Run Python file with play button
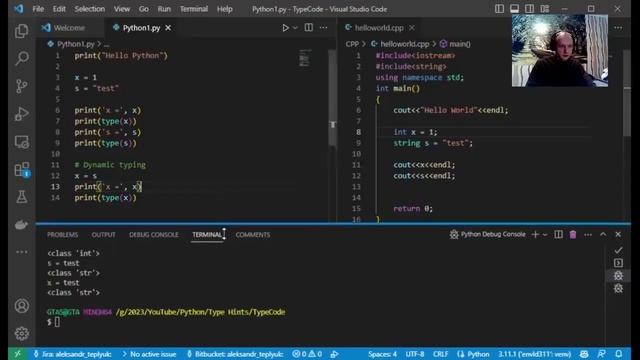The width and height of the screenshot is (640, 360). click(285, 28)
